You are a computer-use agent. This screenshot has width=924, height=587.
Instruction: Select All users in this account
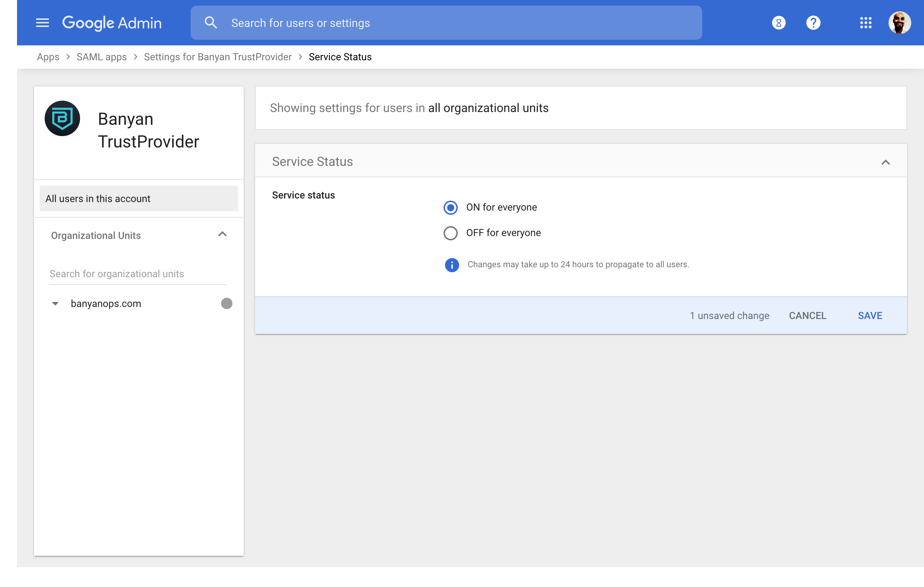pos(139,199)
